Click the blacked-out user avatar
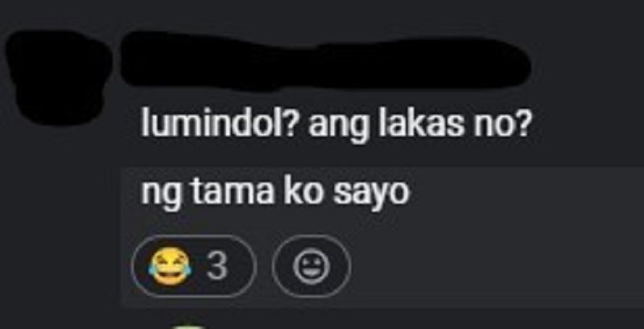This screenshot has width=644, height=329. coord(58,77)
